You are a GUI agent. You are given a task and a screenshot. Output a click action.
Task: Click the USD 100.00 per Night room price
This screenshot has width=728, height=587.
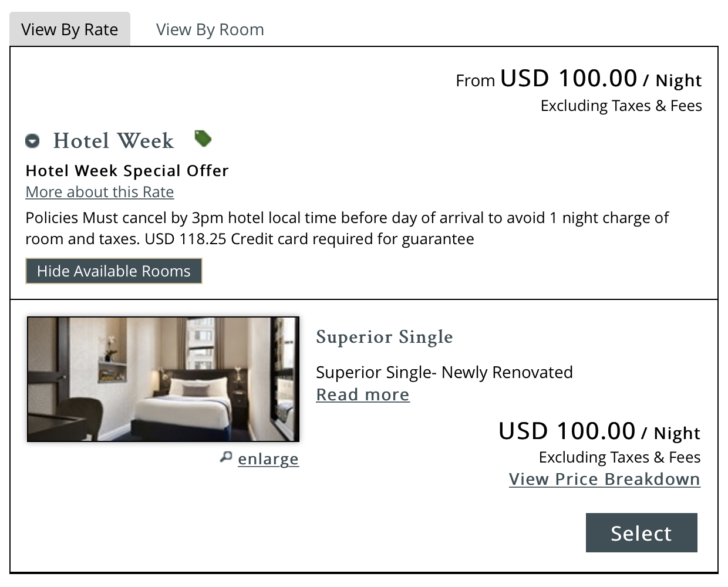click(598, 431)
